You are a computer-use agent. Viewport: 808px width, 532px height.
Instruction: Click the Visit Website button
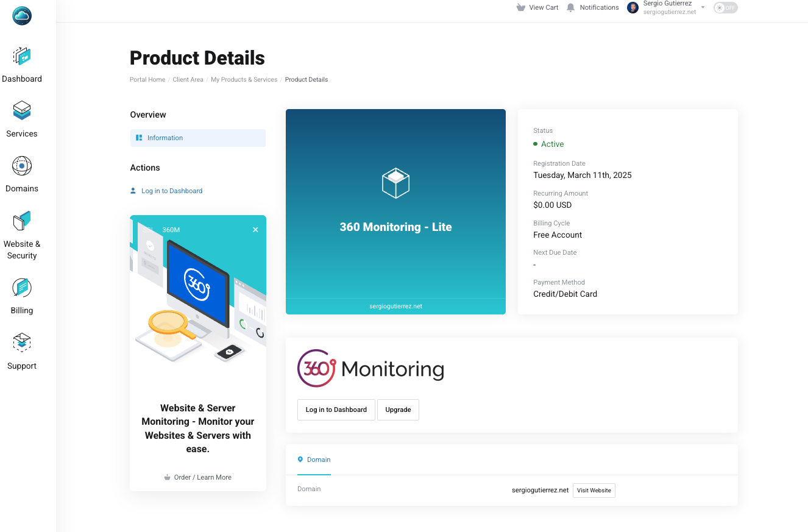pos(594,491)
